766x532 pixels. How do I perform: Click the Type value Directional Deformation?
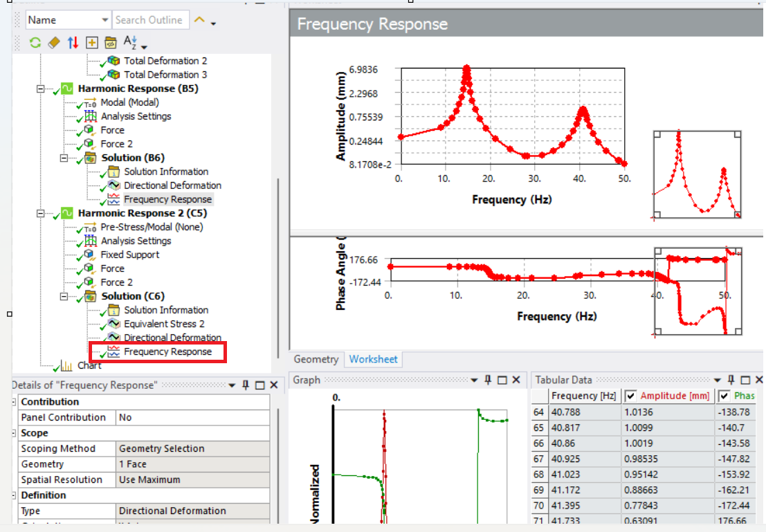(192, 511)
